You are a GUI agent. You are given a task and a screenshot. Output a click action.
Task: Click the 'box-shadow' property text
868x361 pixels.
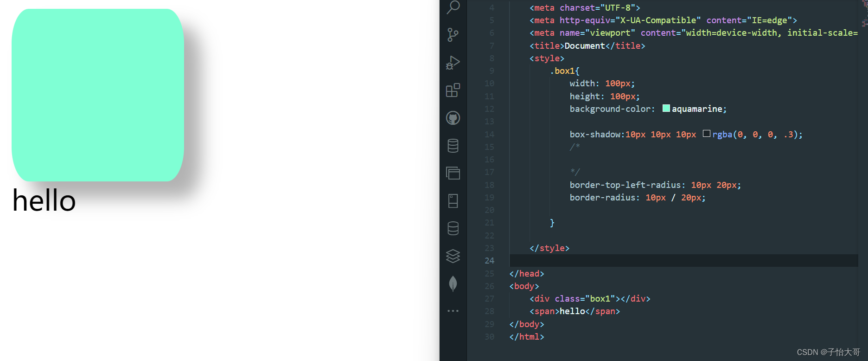[595, 135]
